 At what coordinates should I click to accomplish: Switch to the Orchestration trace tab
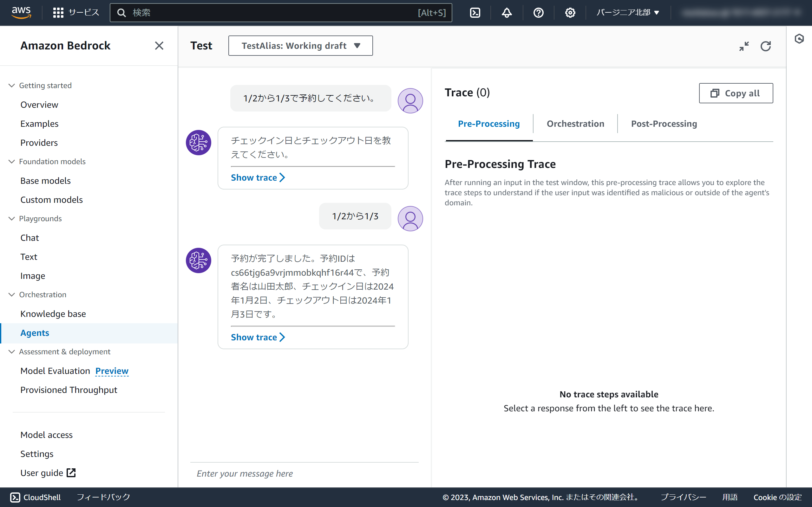point(575,124)
